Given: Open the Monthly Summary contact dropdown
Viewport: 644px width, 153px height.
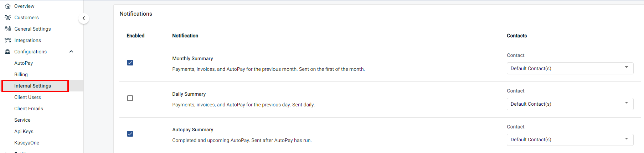Looking at the screenshot, I should 570,68.
